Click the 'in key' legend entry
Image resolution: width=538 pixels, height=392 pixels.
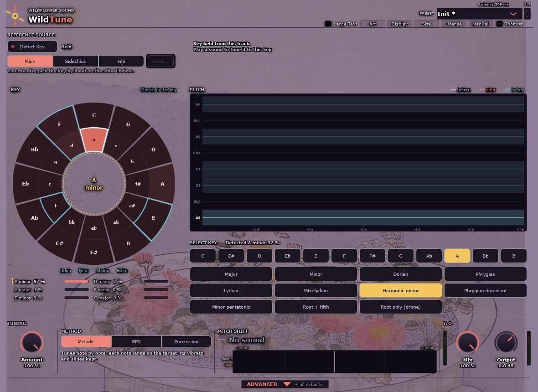tap(515, 89)
